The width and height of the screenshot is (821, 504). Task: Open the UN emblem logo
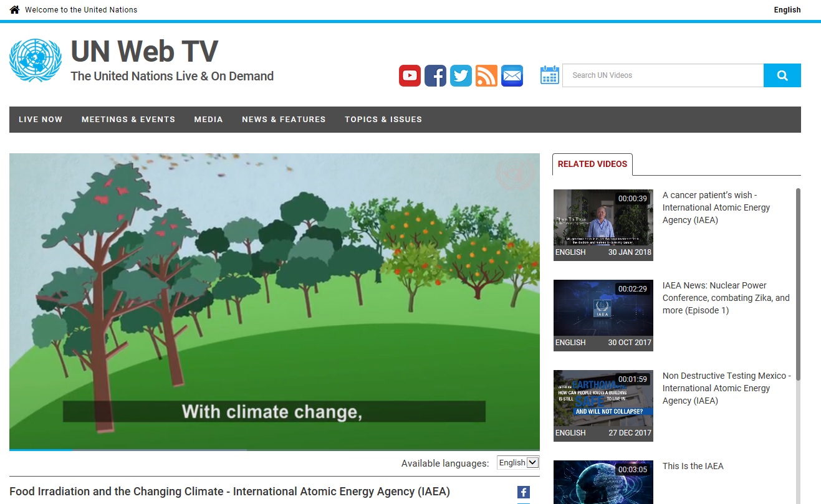(x=36, y=60)
